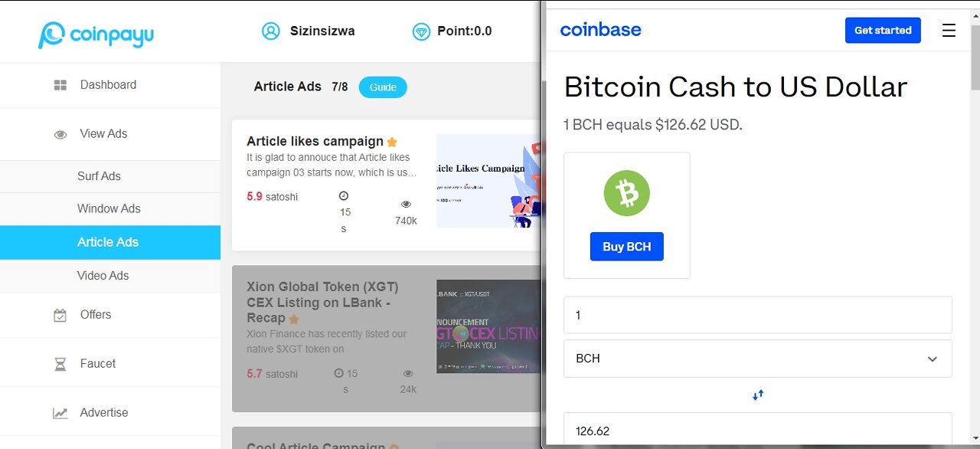Expand the View Ads sidebar section
The height and width of the screenshot is (449, 980).
(103, 134)
